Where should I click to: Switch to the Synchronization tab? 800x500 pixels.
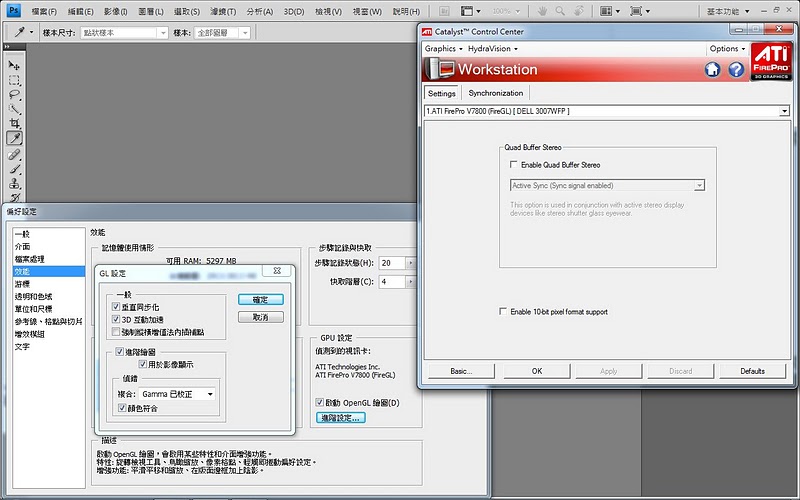click(495, 93)
